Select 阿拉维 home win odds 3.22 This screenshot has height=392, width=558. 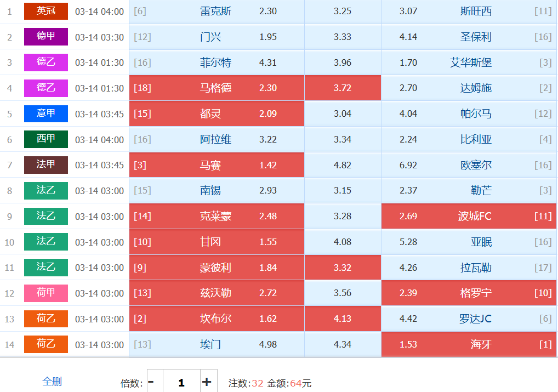[x=217, y=139]
